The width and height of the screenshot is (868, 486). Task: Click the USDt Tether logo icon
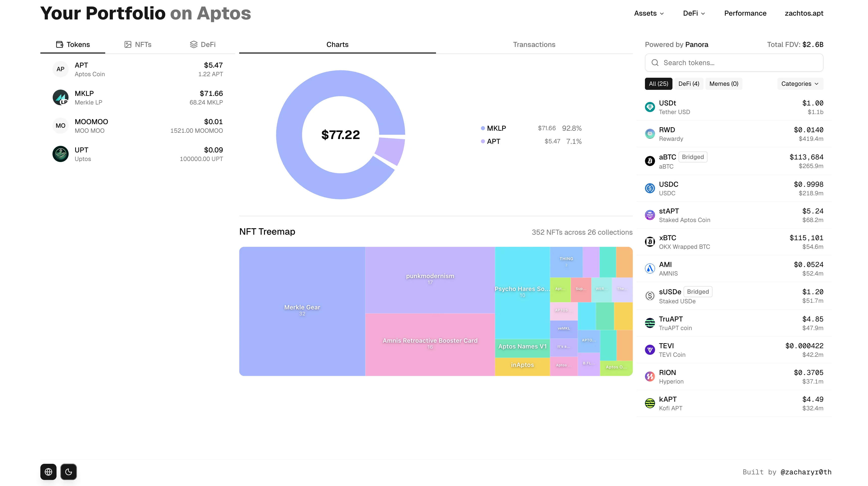(x=650, y=107)
